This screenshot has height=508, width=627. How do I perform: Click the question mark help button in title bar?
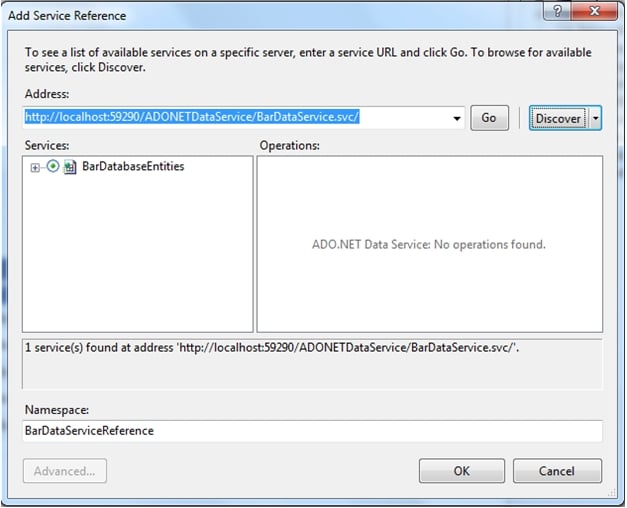557,11
